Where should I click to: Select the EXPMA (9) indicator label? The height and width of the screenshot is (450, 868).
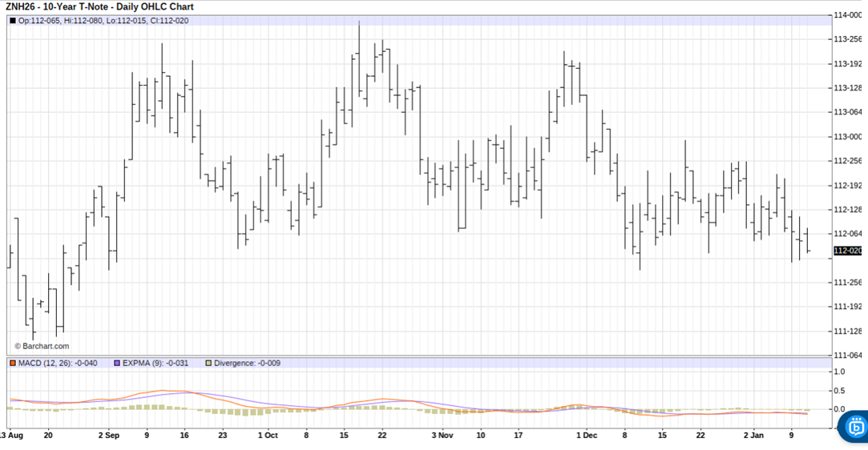[x=155, y=364]
